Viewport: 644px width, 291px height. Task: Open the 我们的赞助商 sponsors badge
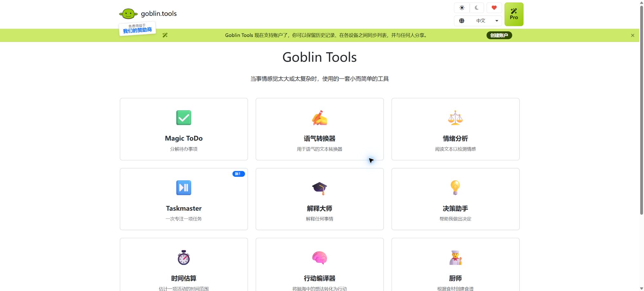[137, 28]
